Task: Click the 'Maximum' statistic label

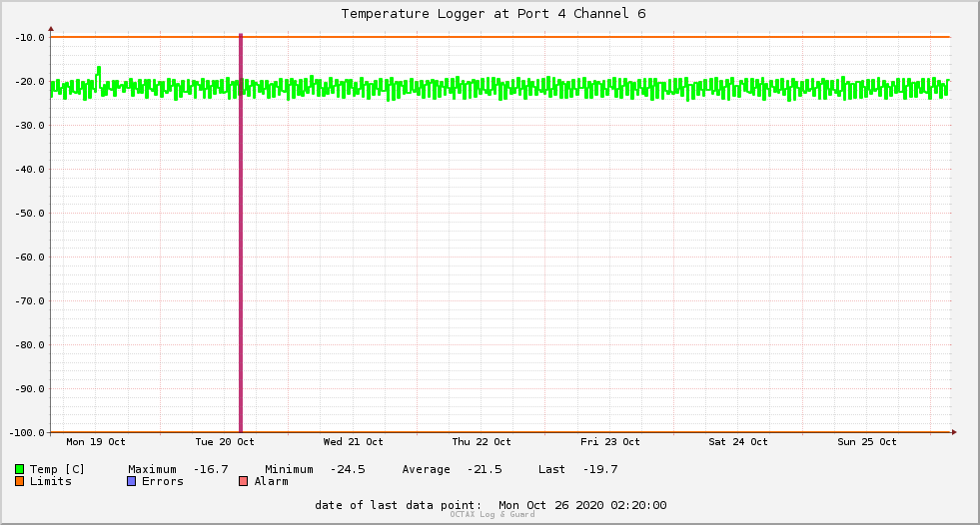Action: point(152,469)
